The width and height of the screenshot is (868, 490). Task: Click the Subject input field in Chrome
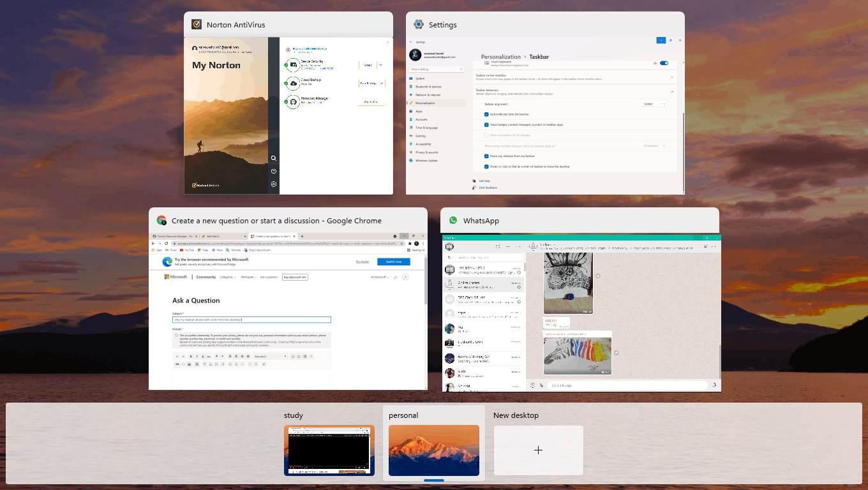pos(251,320)
